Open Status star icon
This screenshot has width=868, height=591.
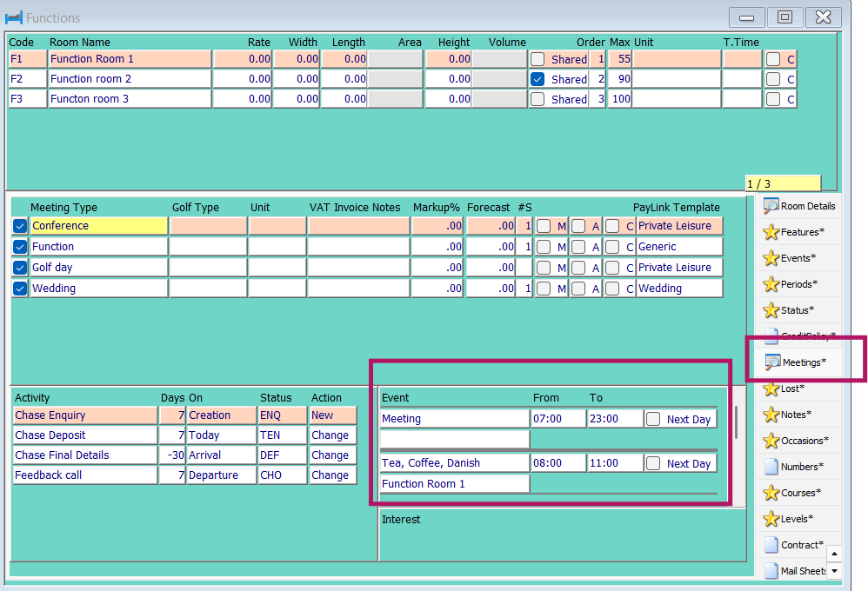771,310
